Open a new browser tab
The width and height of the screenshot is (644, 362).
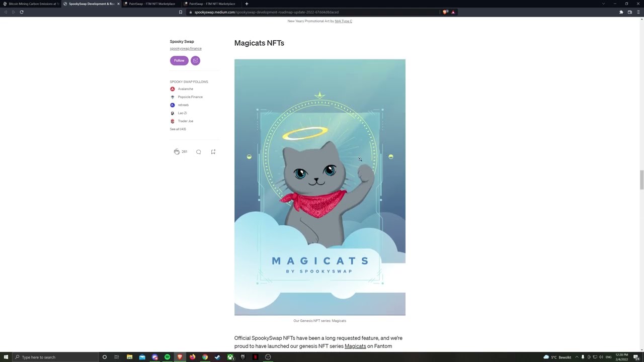point(247,4)
